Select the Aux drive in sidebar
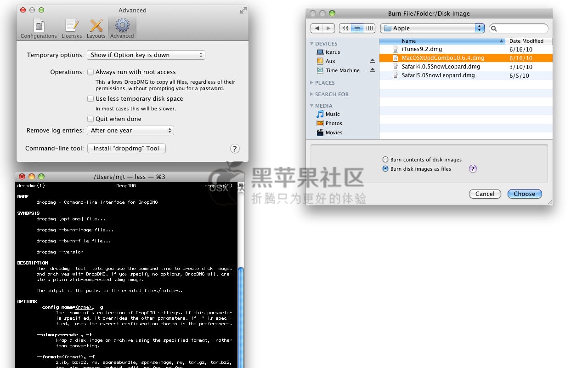 (x=327, y=61)
